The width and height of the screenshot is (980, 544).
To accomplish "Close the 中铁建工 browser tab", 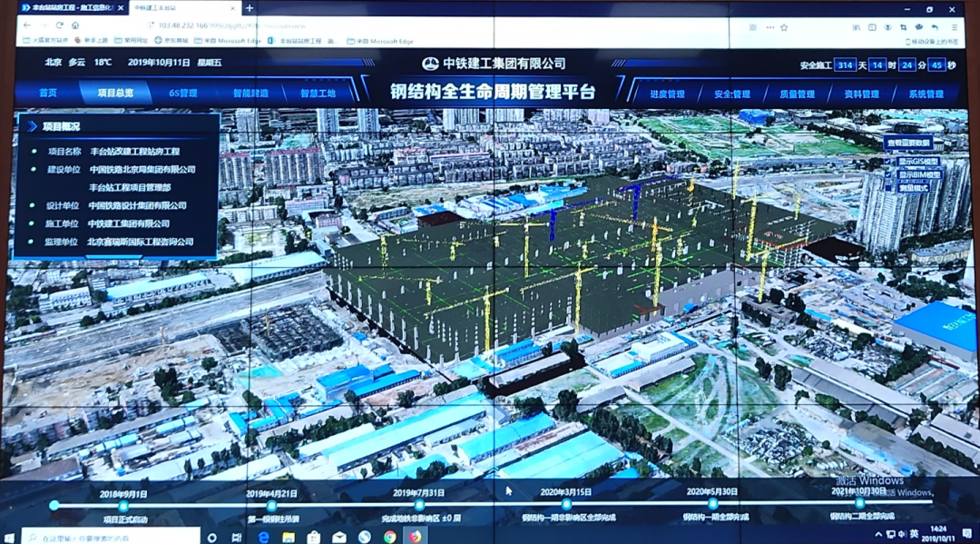I will 232,8.
